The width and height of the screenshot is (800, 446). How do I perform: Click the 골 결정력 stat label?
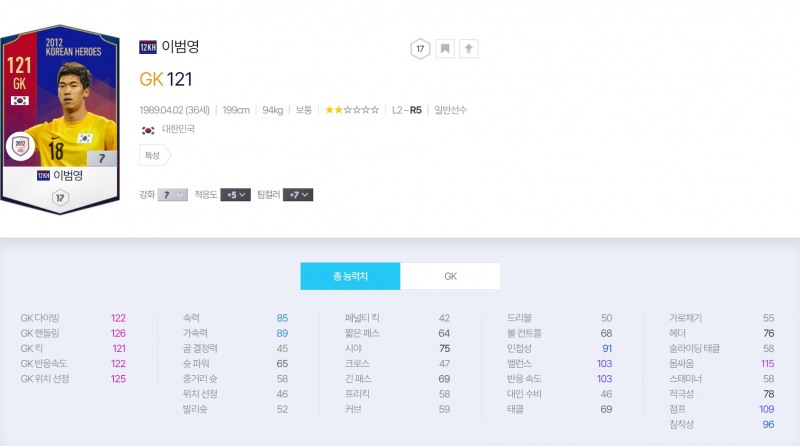click(x=200, y=349)
